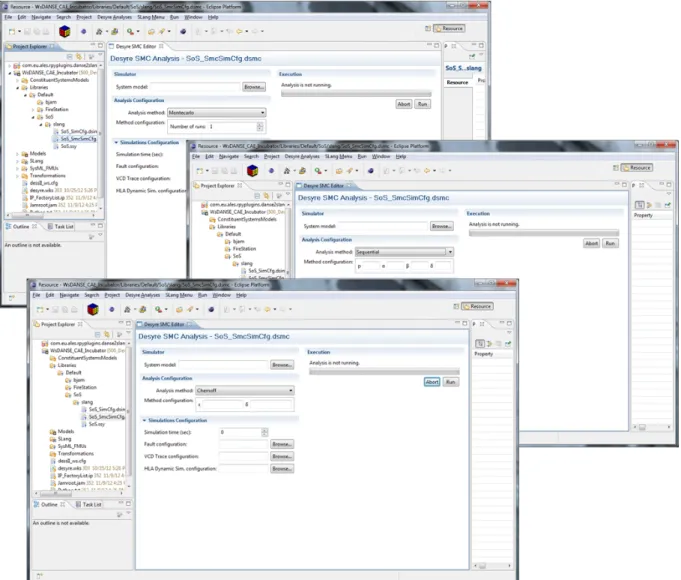The width and height of the screenshot is (681, 580).
Task: Click the Abort button in the front window
Action: (432, 382)
